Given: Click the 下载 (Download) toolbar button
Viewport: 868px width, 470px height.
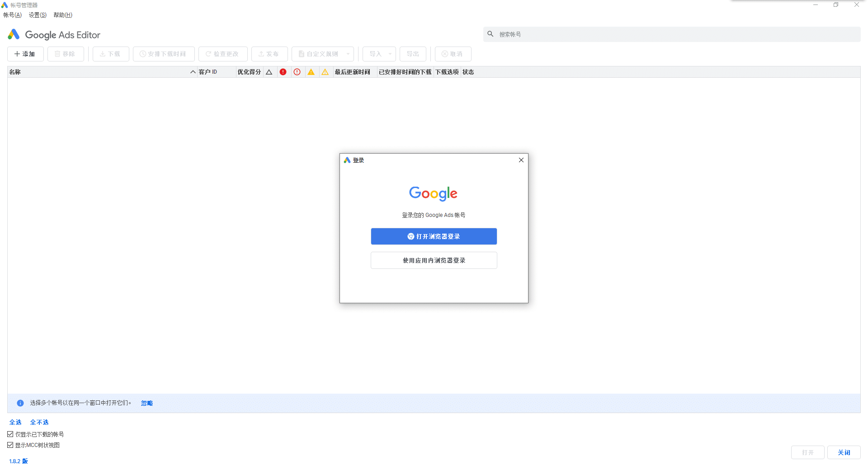Looking at the screenshot, I should click(111, 54).
